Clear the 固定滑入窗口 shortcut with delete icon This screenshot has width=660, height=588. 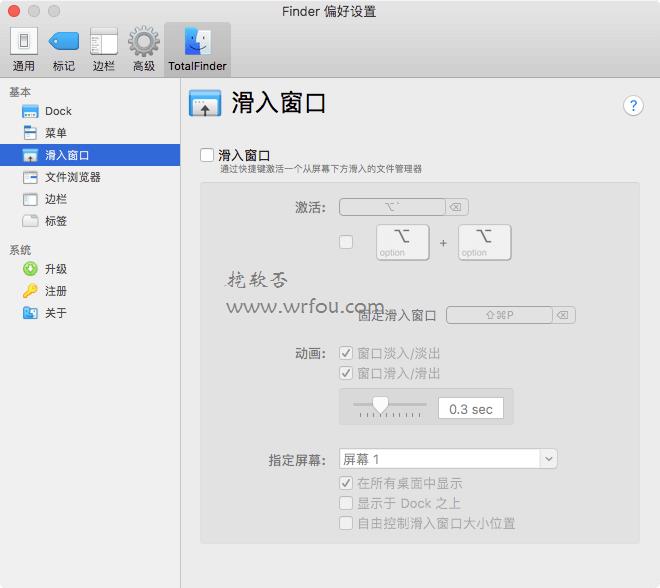pos(564,315)
